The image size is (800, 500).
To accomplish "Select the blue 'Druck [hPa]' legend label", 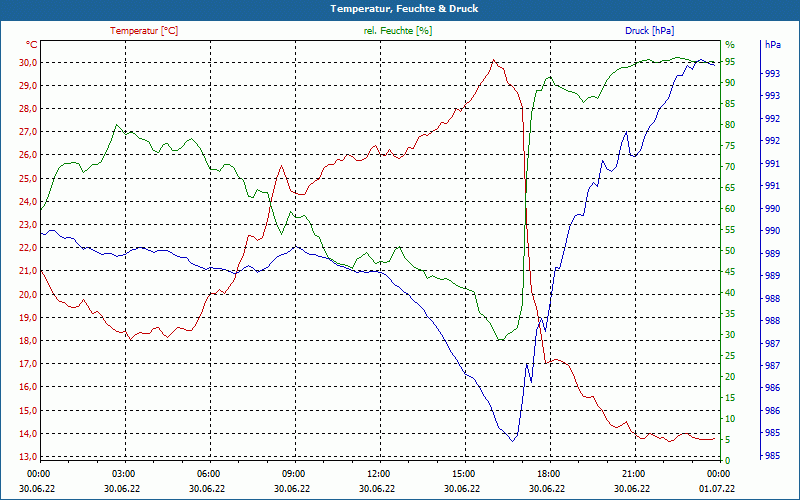I will (x=649, y=31).
